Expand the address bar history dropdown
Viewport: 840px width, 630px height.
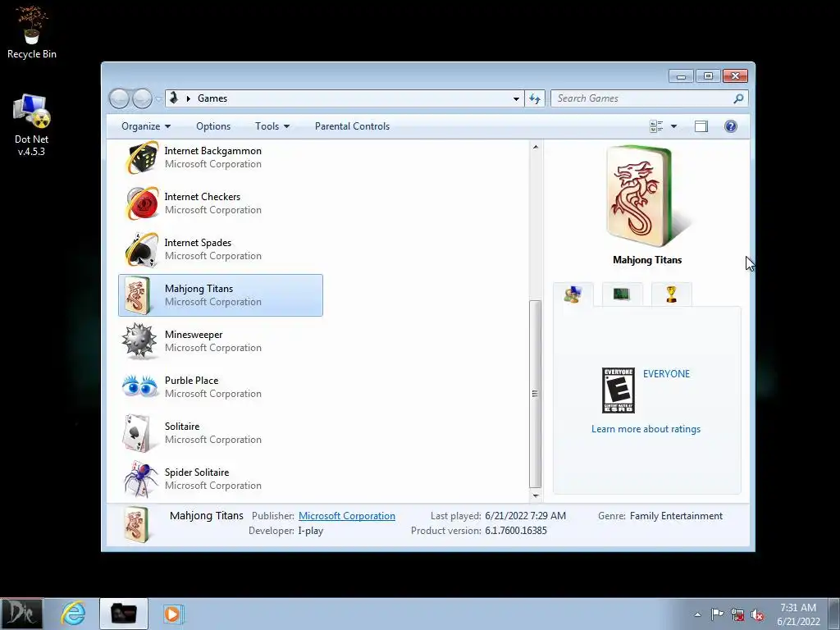coord(516,98)
